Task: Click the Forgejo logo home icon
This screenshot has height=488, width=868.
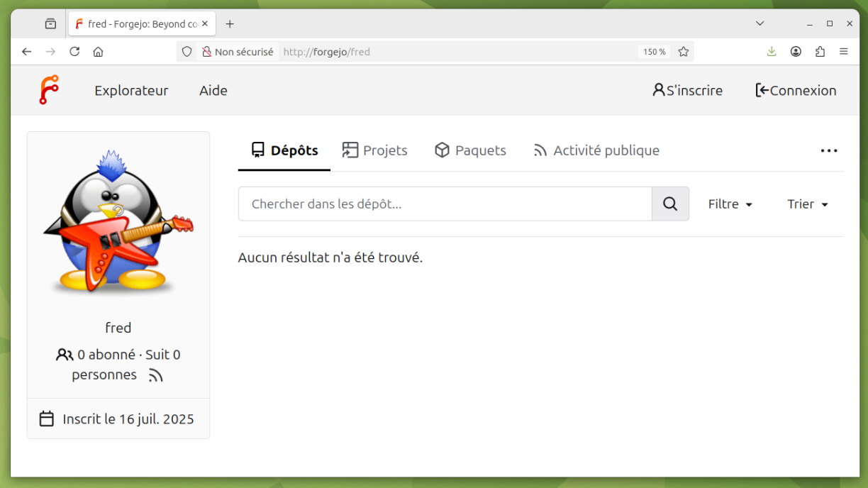Action: point(48,90)
